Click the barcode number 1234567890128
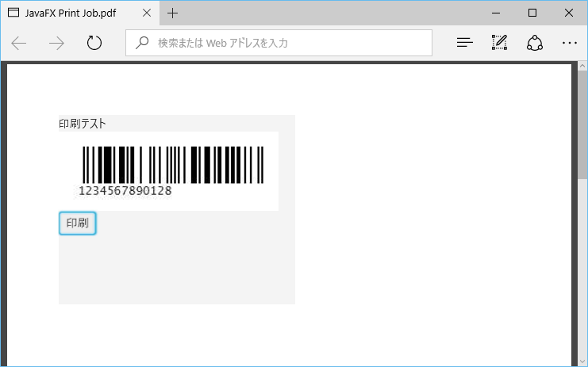This screenshot has height=367, width=588. point(125,190)
